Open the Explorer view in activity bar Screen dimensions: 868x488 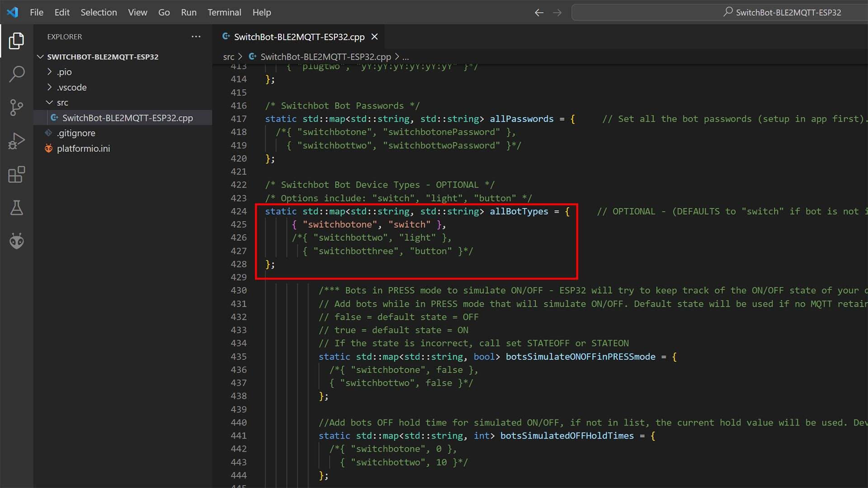coord(16,41)
